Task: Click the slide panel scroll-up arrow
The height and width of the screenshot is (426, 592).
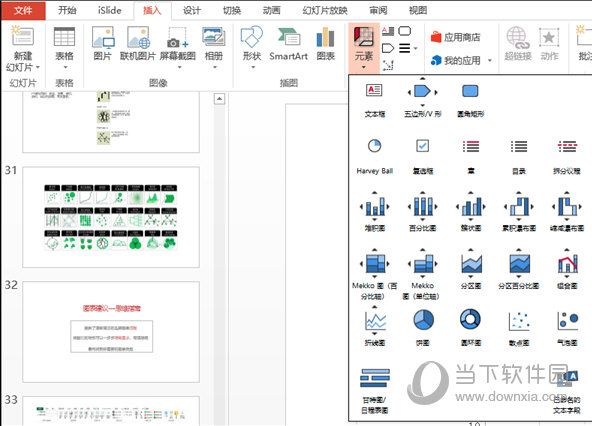Action: [219, 99]
